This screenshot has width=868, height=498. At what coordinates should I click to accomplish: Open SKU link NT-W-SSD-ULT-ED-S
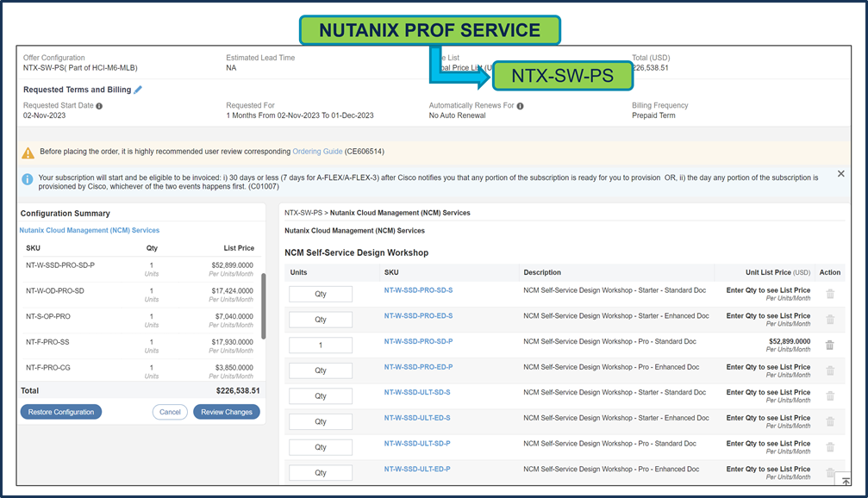click(x=417, y=418)
